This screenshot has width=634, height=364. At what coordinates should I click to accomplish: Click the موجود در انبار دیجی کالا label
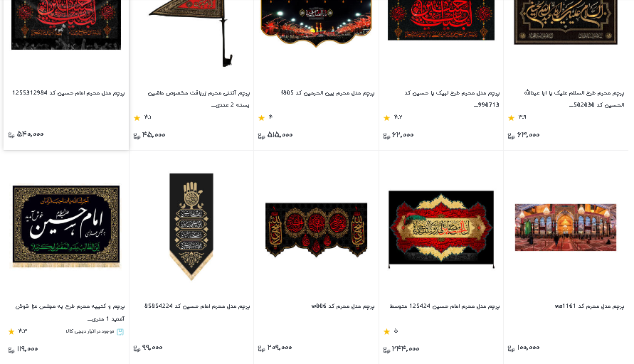pyautogui.click(x=90, y=332)
